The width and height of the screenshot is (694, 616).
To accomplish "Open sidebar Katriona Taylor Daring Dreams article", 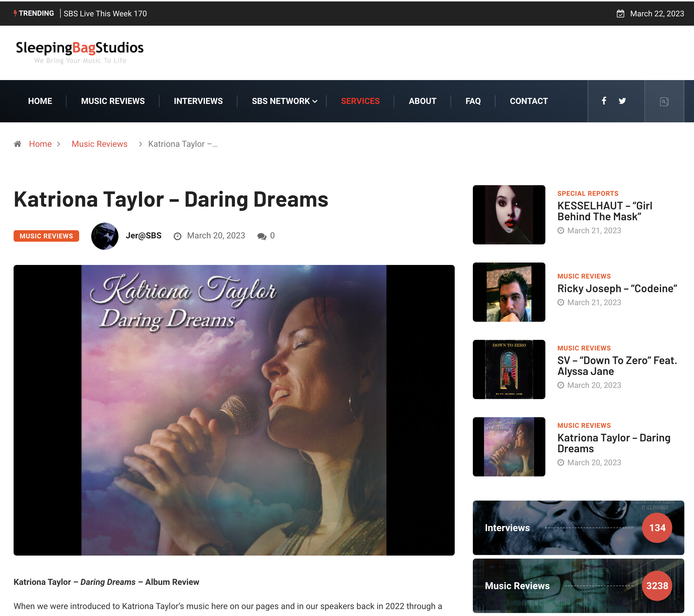I will pyautogui.click(x=614, y=443).
